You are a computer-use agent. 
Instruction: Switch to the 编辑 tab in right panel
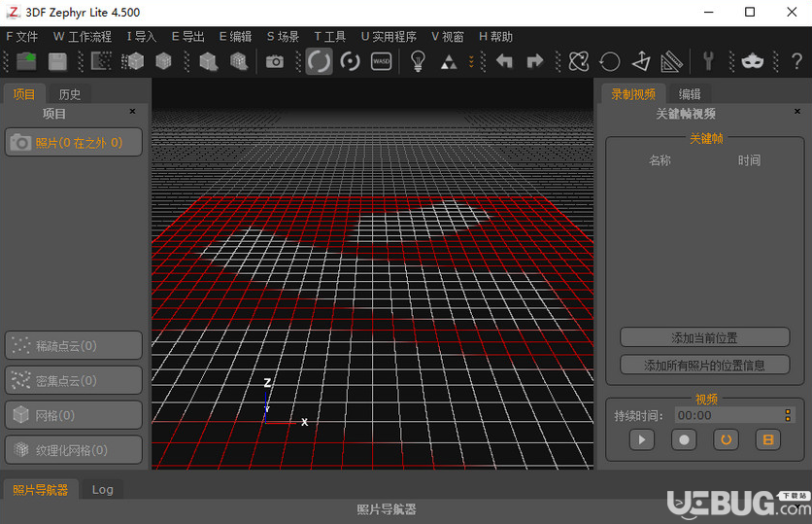pos(690,93)
